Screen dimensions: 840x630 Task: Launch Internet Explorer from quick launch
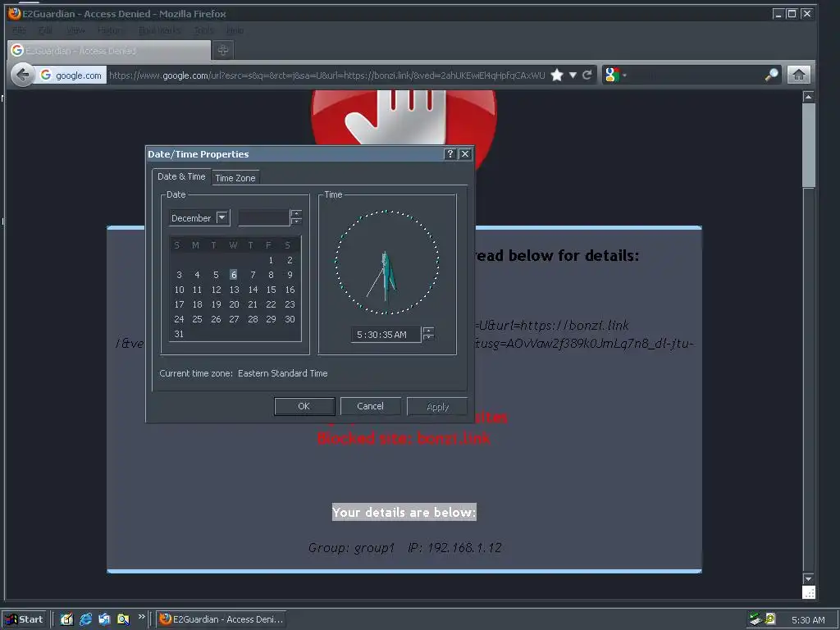click(85, 619)
